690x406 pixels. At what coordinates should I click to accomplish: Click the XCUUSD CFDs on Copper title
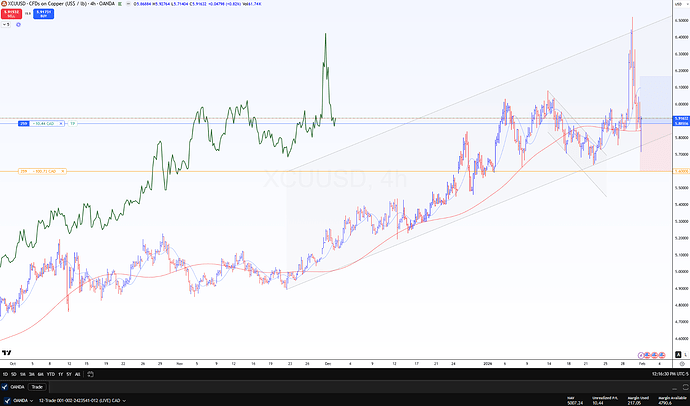pos(61,4)
